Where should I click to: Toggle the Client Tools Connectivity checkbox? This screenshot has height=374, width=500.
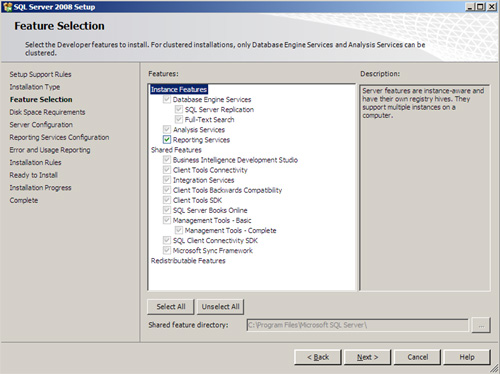point(167,170)
